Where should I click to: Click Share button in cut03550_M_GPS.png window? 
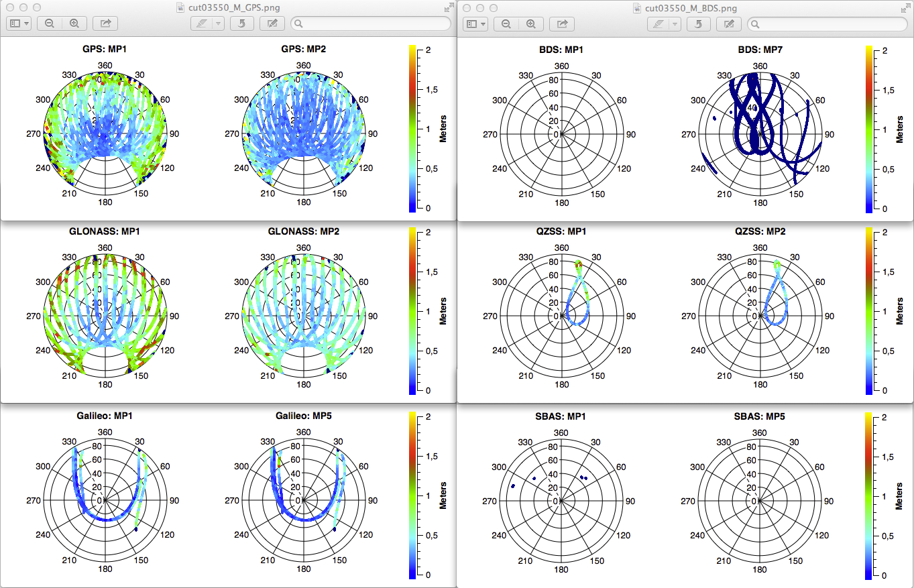pyautogui.click(x=105, y=23)
